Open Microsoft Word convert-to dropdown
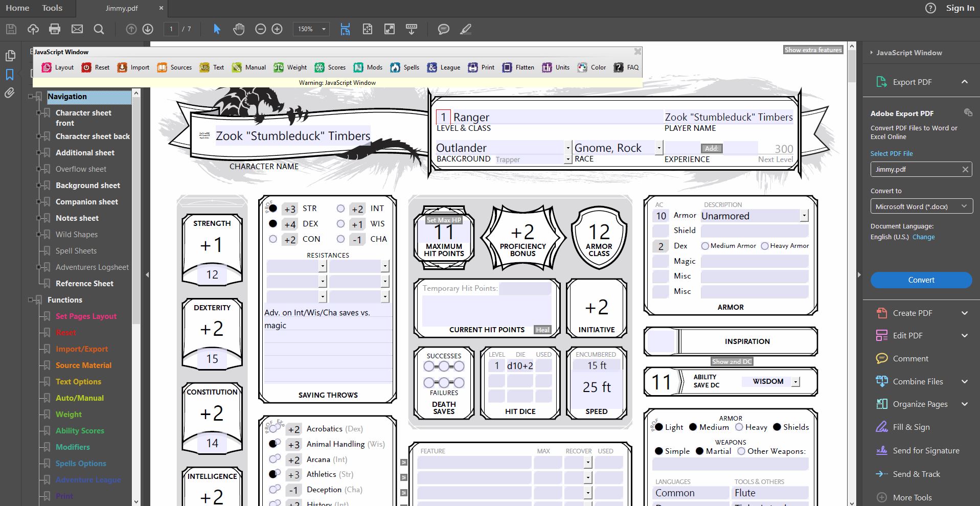Viewport: 980px width, 506px height. (x=921, y=206)
